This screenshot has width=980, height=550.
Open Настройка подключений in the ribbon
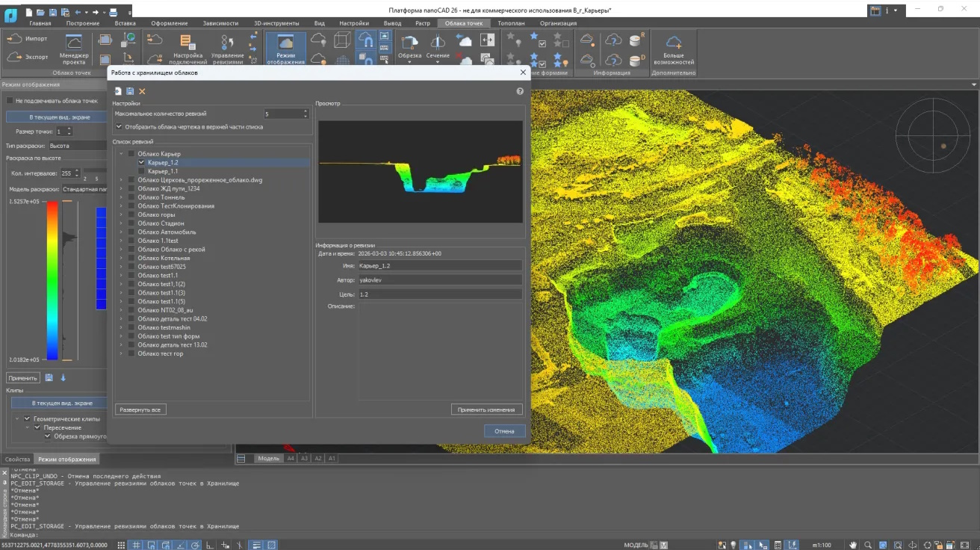pos(188,49)
